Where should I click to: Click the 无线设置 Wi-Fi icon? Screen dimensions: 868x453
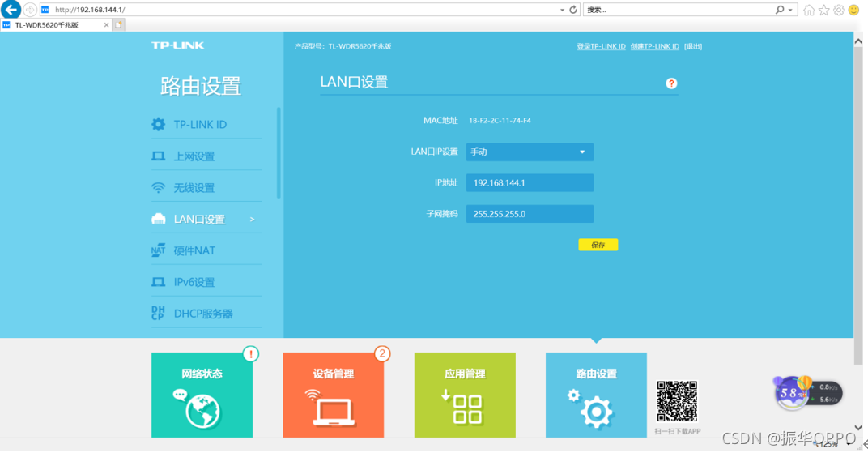(159, 188)
